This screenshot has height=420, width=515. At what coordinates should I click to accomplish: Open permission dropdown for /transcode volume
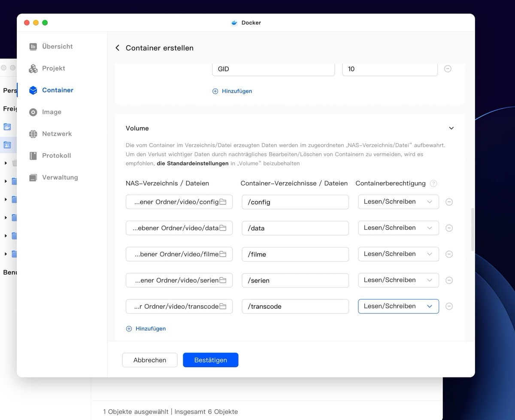point(398,306)
